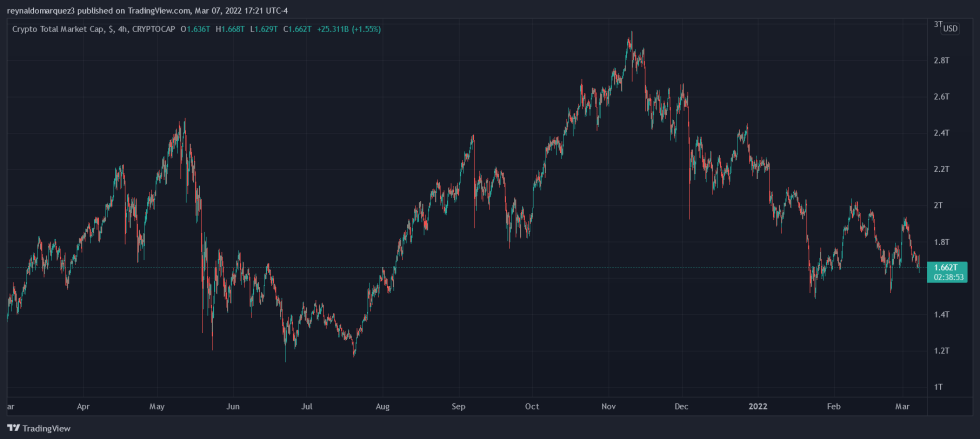Click the May marker on the time axis

tap(157, 407)
